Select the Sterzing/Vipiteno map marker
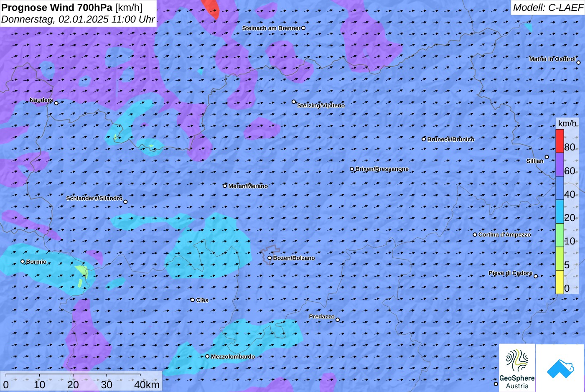 tap(294, 102)
